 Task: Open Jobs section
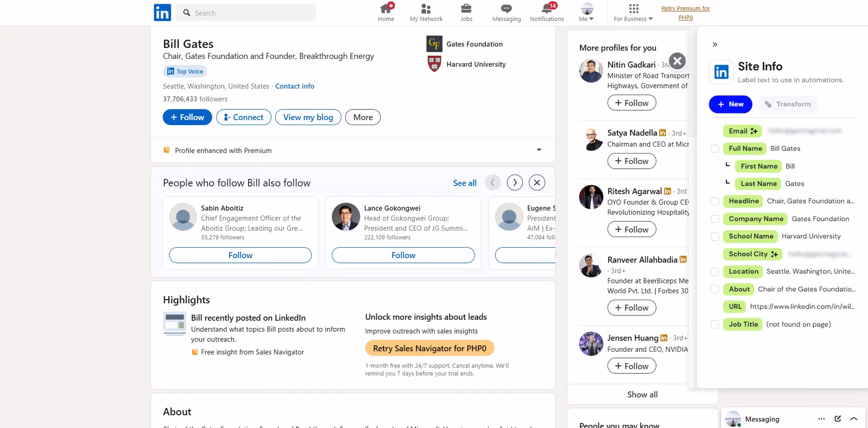tap(466, 13)
